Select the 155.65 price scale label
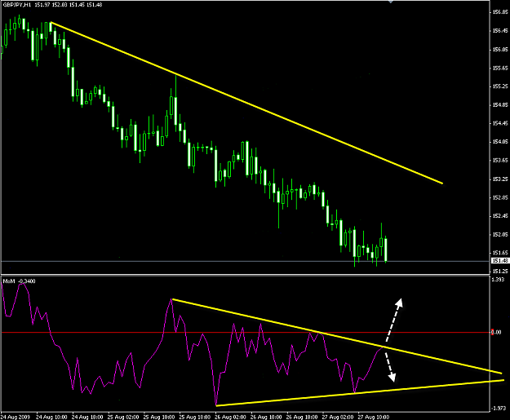The height and width of the screenshot is (420, 510). [500, 69]
